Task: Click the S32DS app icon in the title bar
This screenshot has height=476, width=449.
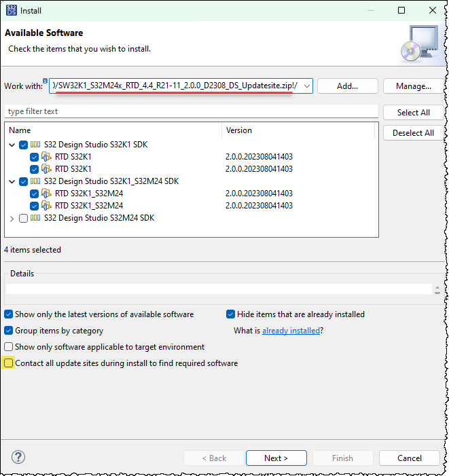Action: pos(12,10)
